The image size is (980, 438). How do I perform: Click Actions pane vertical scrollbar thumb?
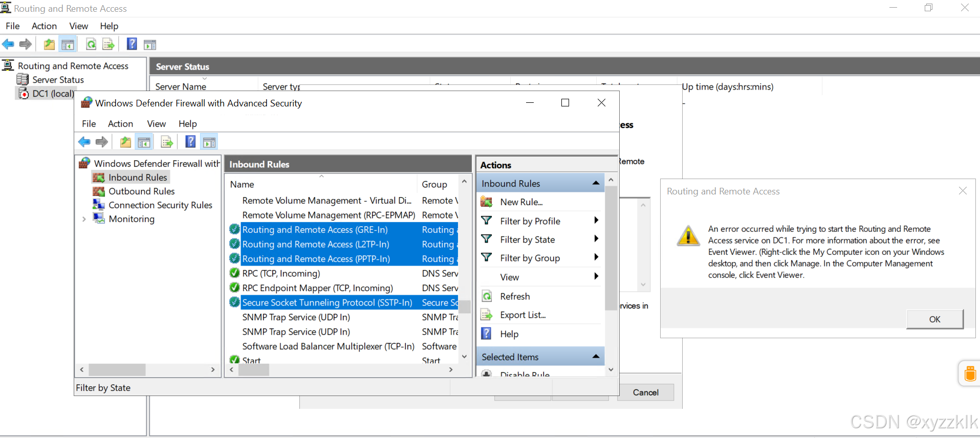click(611, 248)
